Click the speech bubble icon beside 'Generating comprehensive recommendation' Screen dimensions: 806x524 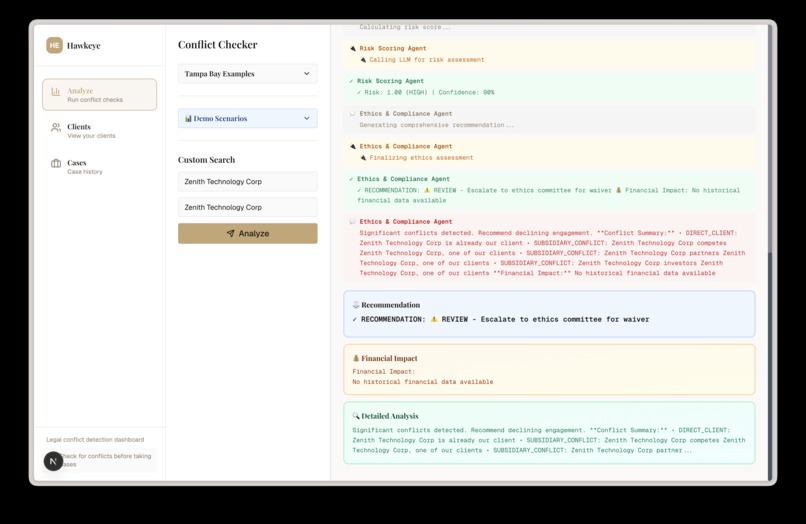pos(353,113)
